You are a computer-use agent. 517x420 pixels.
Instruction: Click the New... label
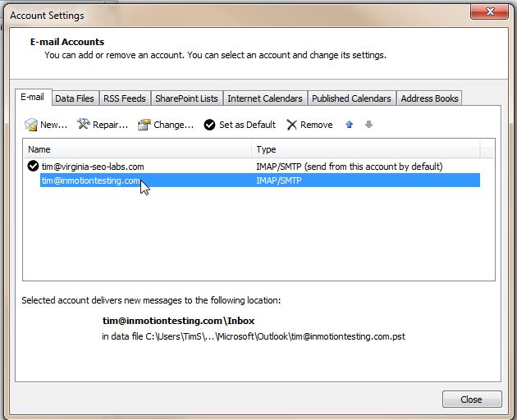[x=53, y=125]
